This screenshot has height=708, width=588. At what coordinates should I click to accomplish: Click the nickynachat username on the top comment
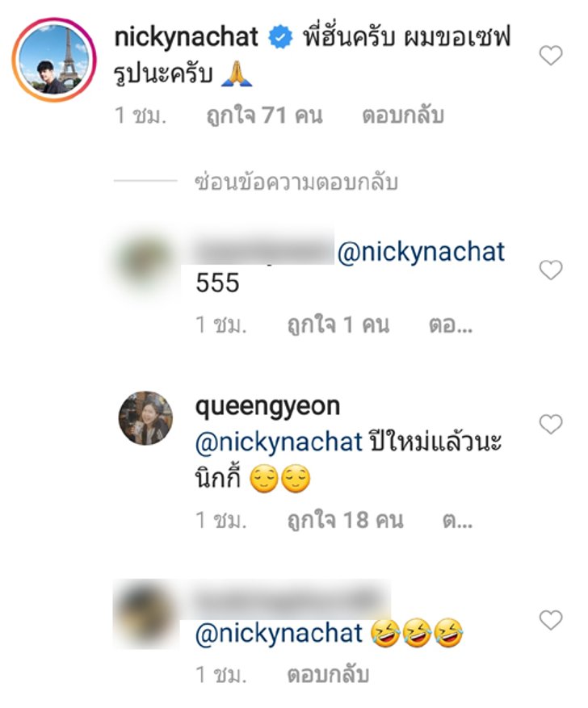click(186, 37)
